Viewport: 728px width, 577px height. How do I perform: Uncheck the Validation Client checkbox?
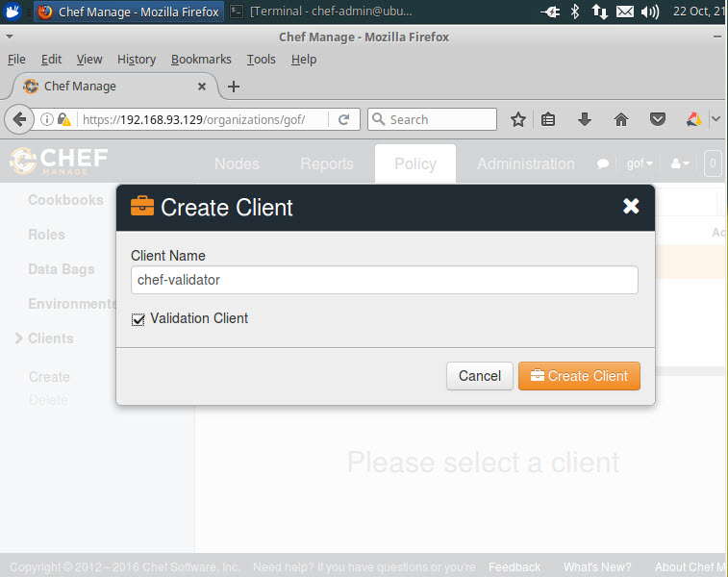(138, 319)
